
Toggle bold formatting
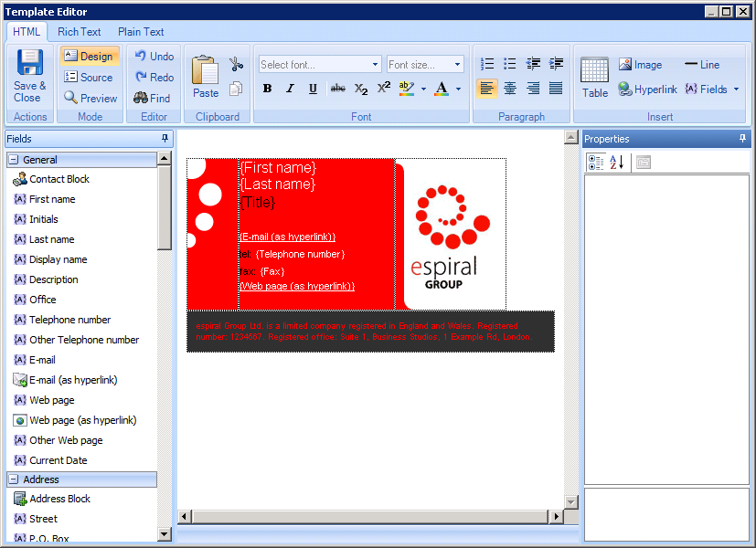(x=267, y=89)
